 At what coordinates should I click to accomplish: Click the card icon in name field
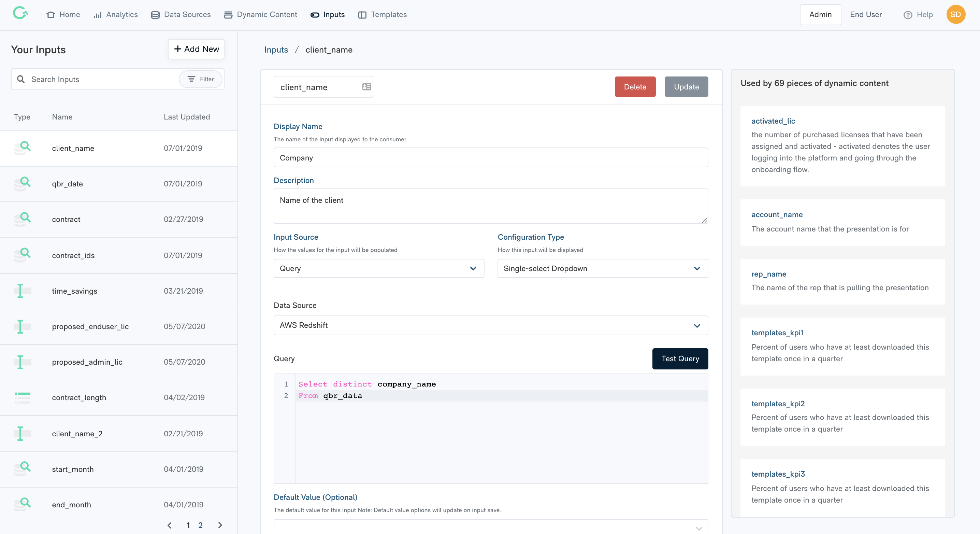[x=366, y=87]
